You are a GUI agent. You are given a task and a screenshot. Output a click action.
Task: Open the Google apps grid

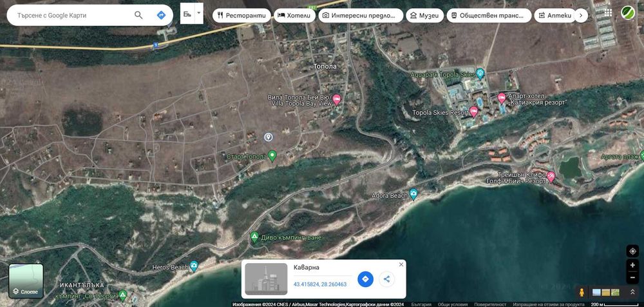pyautogui.click(x=609, y=13)
